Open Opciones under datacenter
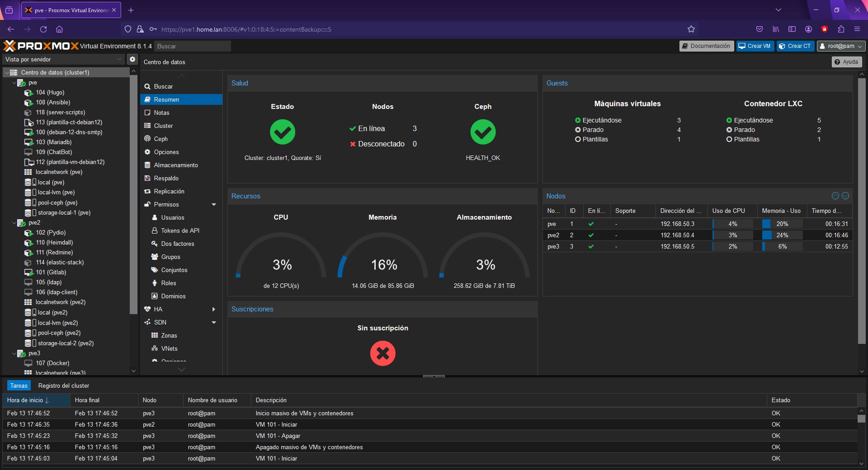Screen dimensions: 868x470 tap(181, 152)
